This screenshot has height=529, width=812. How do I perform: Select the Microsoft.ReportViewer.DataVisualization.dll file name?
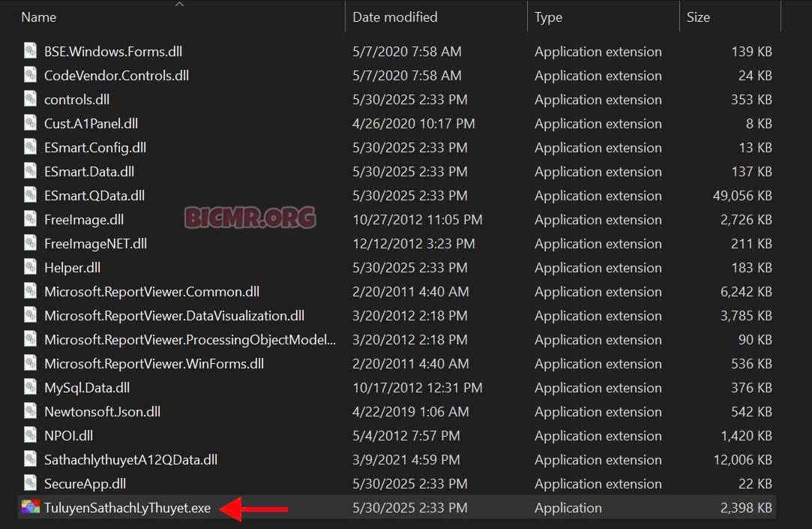[x=174, y=316]
